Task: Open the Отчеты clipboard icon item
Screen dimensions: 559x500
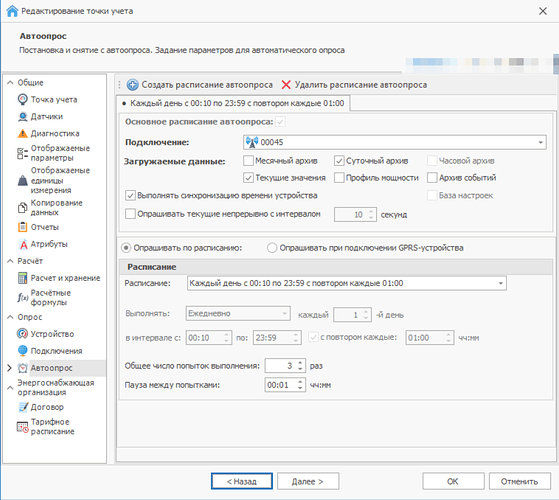Action: pyautogui.click(x=22, y=227)
